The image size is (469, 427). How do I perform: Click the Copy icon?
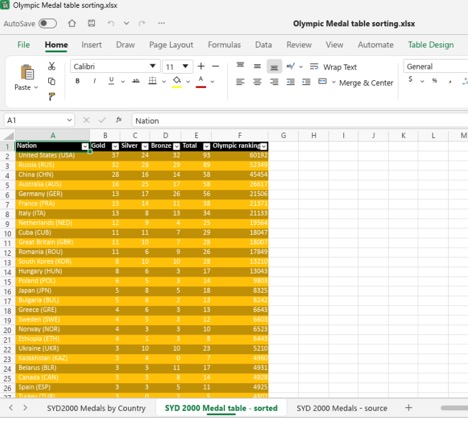pyautogui.click(x=51, y=81)
